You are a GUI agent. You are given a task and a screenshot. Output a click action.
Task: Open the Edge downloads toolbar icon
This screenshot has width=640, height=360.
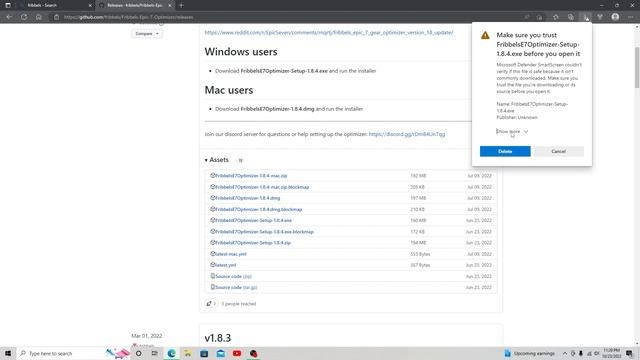click(586, 17)
